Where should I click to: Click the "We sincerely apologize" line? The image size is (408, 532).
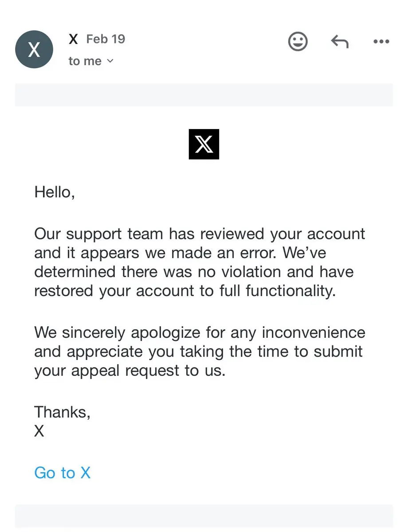[200, 332]
